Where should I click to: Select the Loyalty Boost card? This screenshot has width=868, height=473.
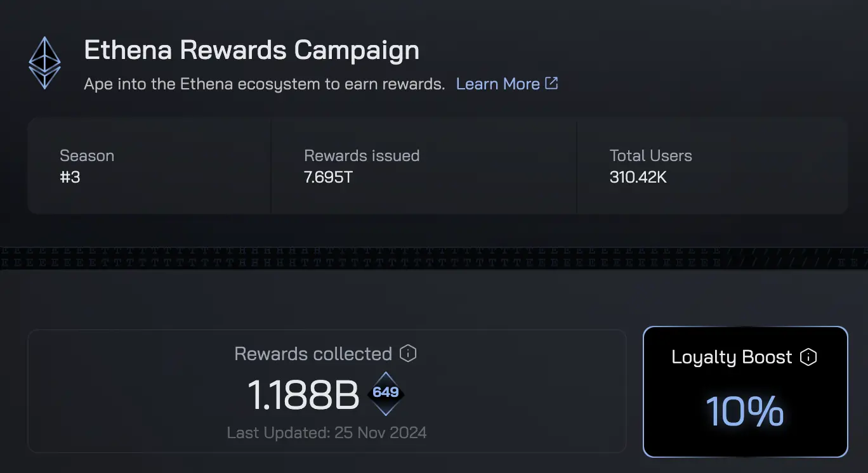(746, 392)
